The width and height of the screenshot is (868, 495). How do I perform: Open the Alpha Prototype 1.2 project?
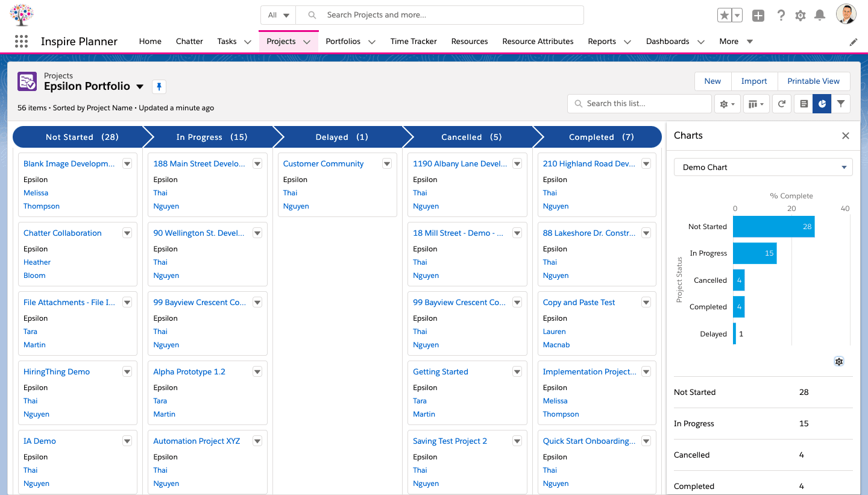[x=189, y=371]
